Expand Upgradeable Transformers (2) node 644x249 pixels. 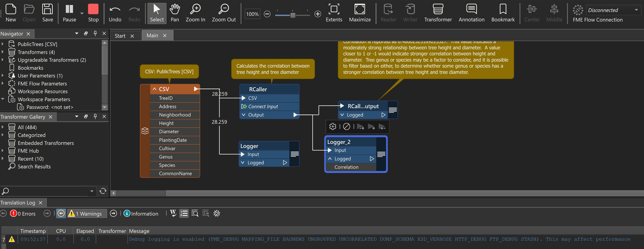pos(3,60)
